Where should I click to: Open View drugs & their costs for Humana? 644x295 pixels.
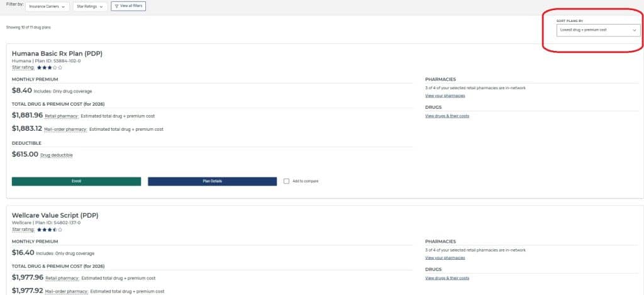(447, 116)
